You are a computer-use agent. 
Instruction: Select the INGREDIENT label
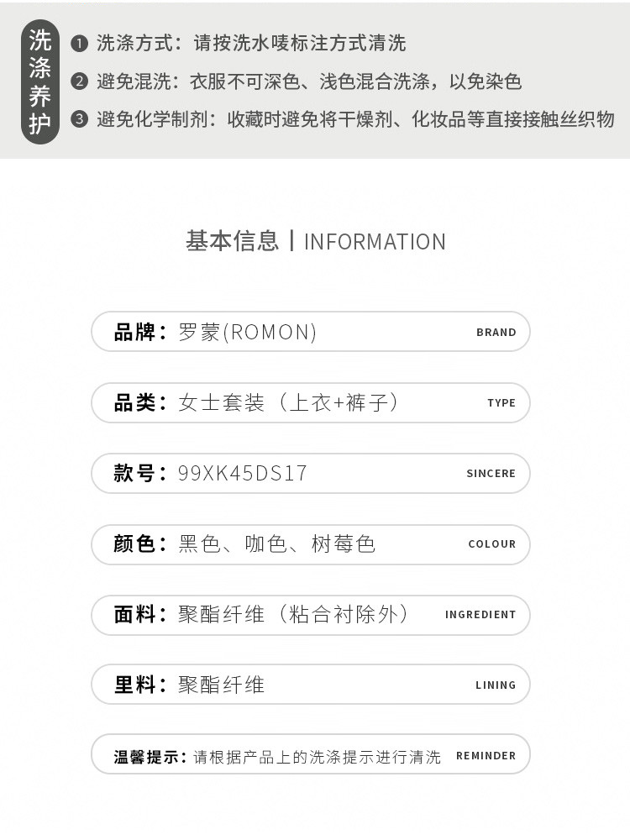480,614
